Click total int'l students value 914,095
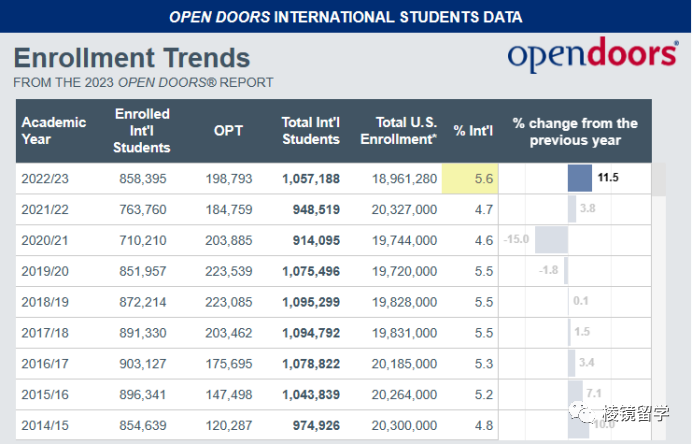This screenshot has width=692, height=444. [316, 241]
